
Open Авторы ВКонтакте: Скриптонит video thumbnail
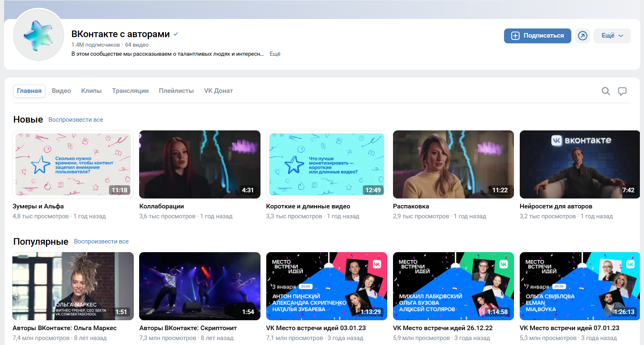(200, 286)
